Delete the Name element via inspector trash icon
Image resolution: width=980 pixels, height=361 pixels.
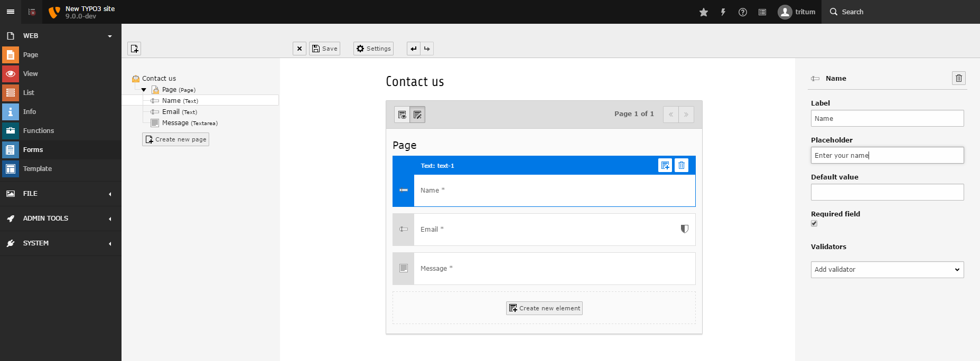[958, 78]
